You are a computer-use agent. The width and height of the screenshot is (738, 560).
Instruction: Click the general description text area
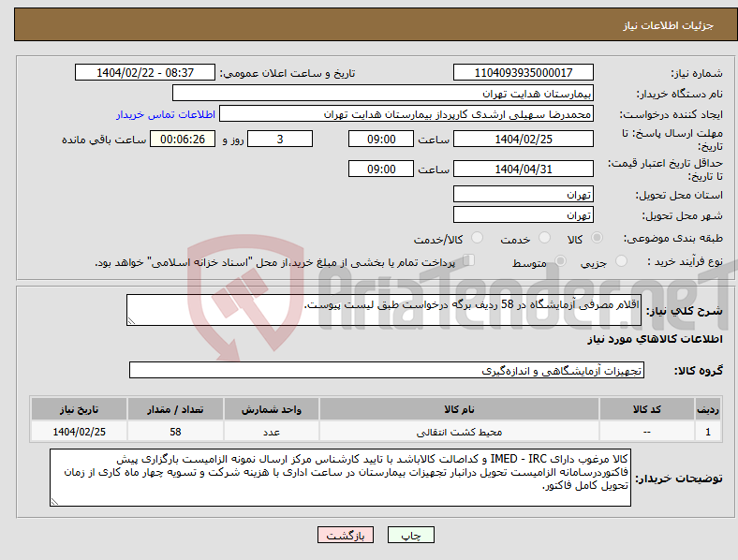click(x=384, y=310)
